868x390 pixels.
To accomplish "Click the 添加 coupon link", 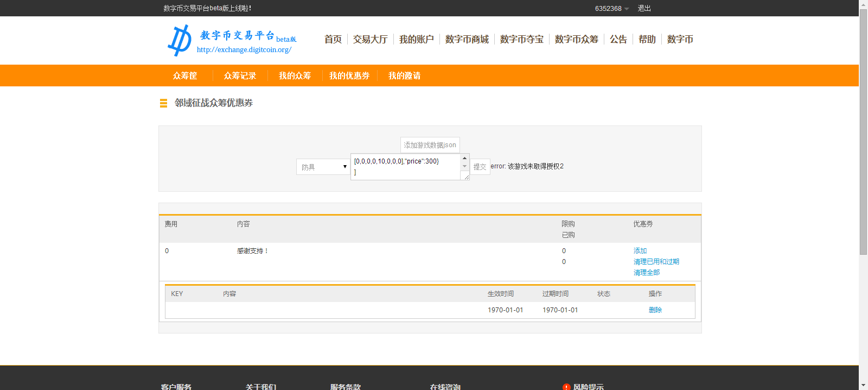I will click(x=640, y=251).
